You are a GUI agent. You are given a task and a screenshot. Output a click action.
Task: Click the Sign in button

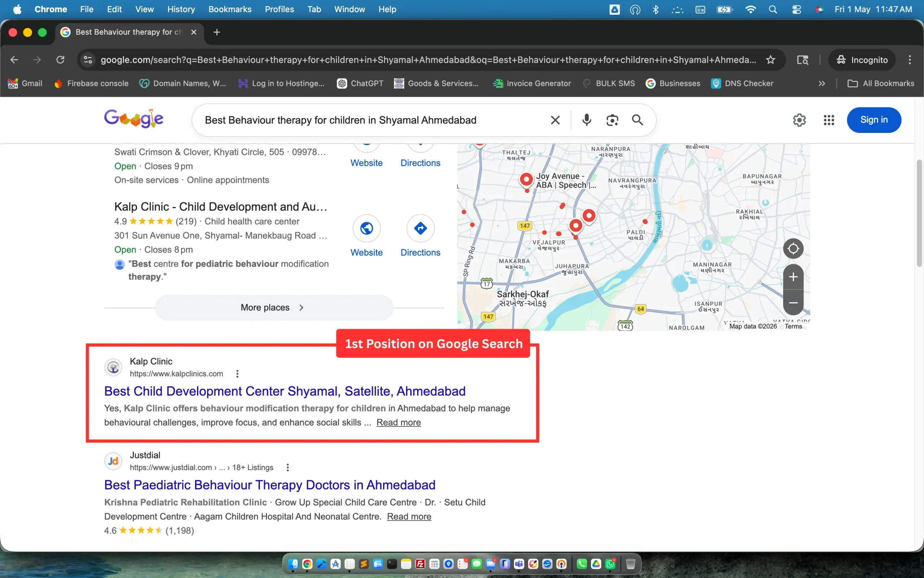pyautogui.click(x=874, y=120)
